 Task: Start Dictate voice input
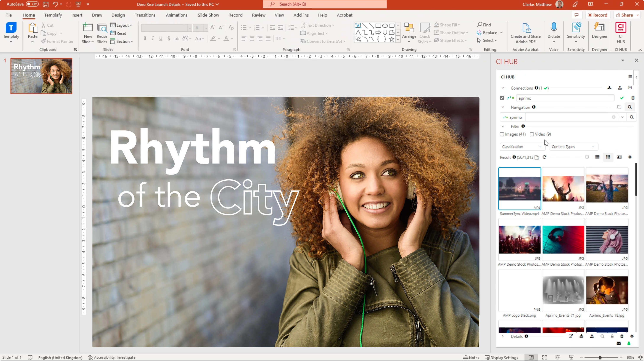click(x=554, y=32)
